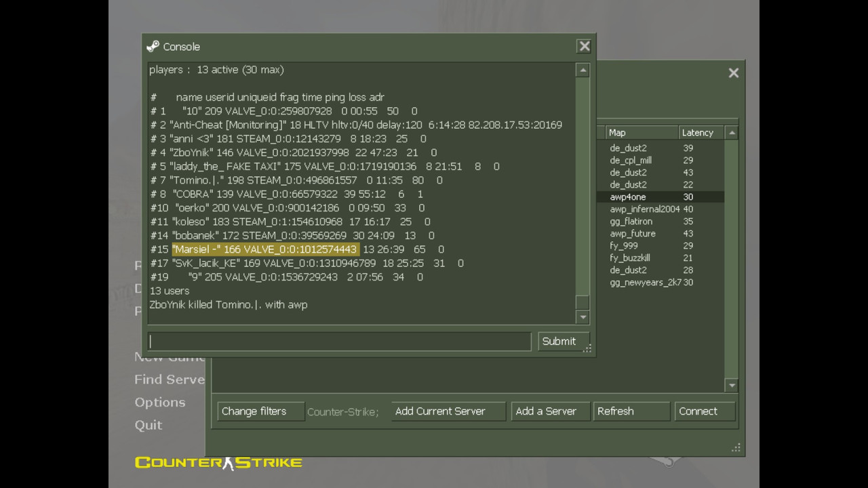Screen dimensions: 868x488
Task: Click the console scrollbar thumb
Action: pos(583,302)
